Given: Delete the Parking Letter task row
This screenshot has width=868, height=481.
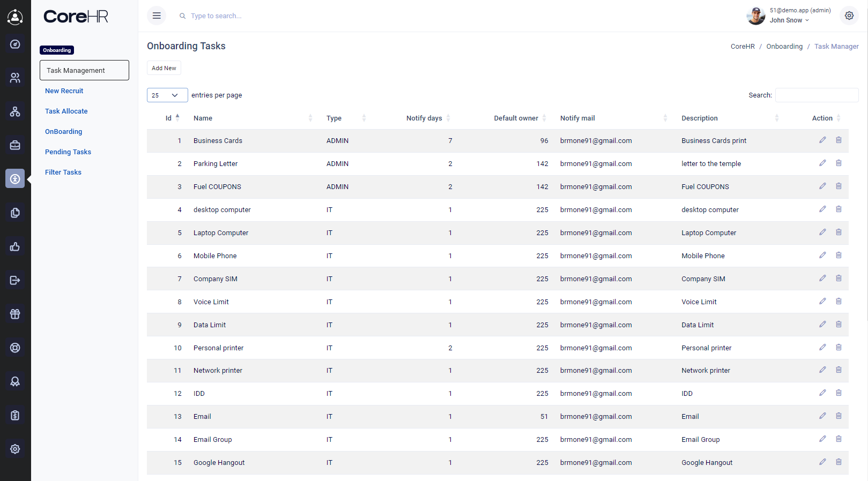Looking at the screenshot, I should point(839,163).
